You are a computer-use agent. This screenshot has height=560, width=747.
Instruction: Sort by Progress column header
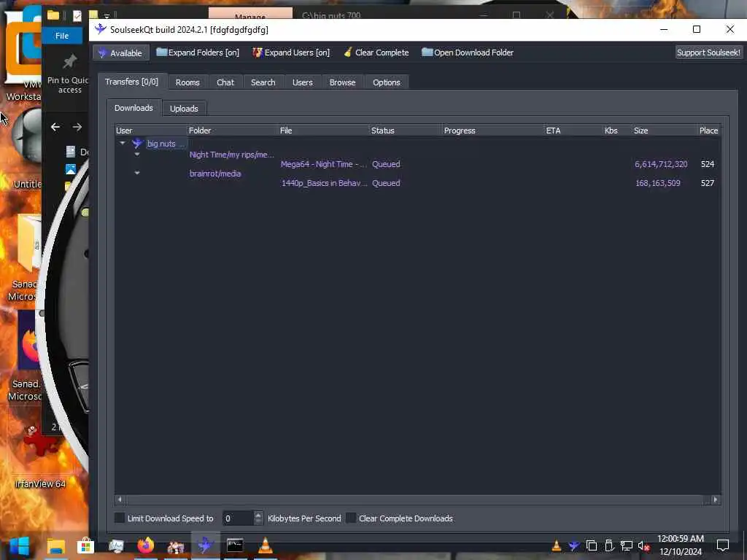(493, 131)
